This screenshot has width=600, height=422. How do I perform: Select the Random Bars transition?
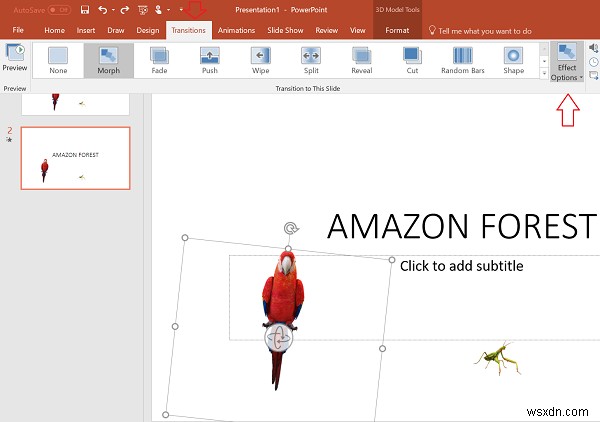pos(463,60)
